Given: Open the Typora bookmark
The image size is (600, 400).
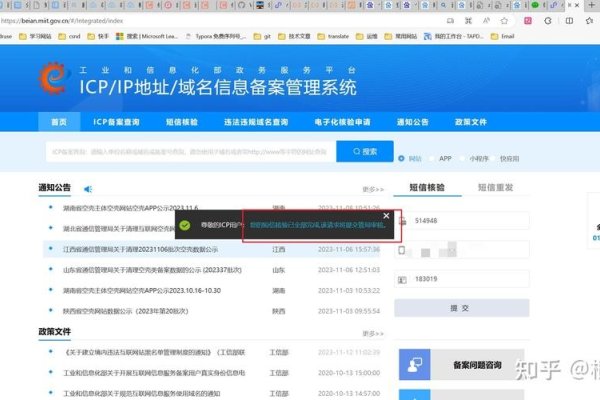Looking at the screenshot, I should [x=215, y=36].
